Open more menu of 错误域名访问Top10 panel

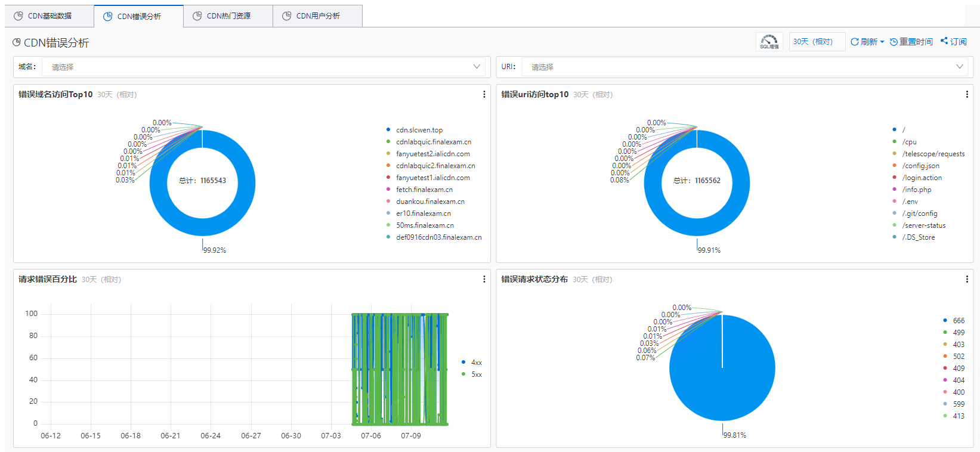pyautogui.click(x=484, y=94)
